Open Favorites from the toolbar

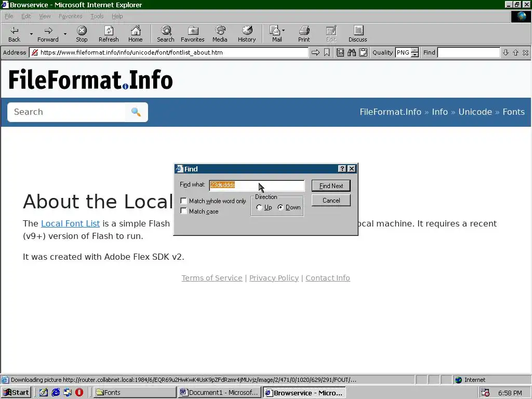[192, 34]
